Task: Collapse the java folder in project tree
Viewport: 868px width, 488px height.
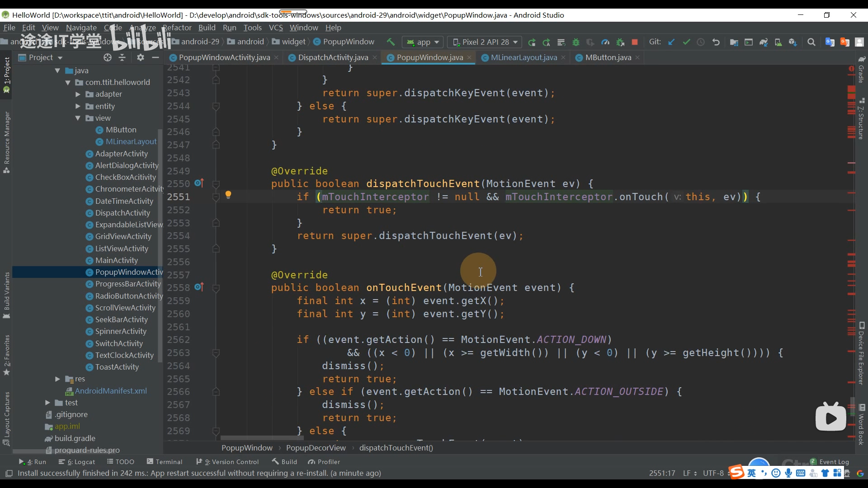Action: (57, 70)
